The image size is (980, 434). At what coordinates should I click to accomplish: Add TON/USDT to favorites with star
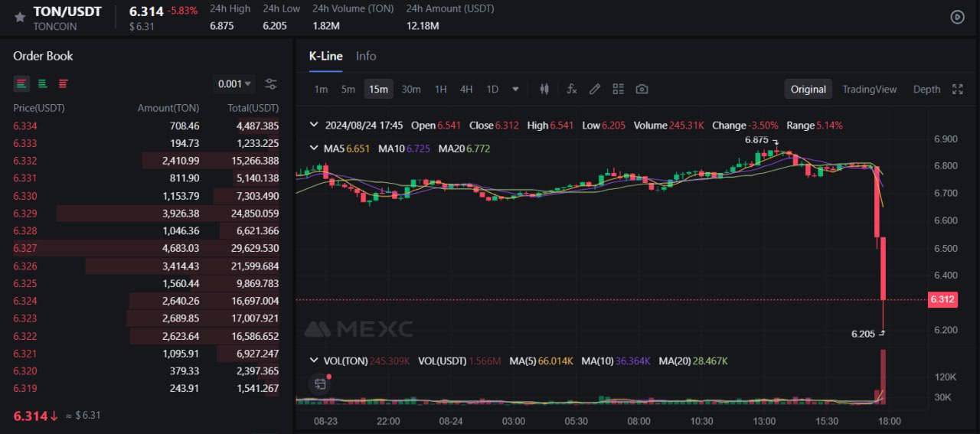20,18
